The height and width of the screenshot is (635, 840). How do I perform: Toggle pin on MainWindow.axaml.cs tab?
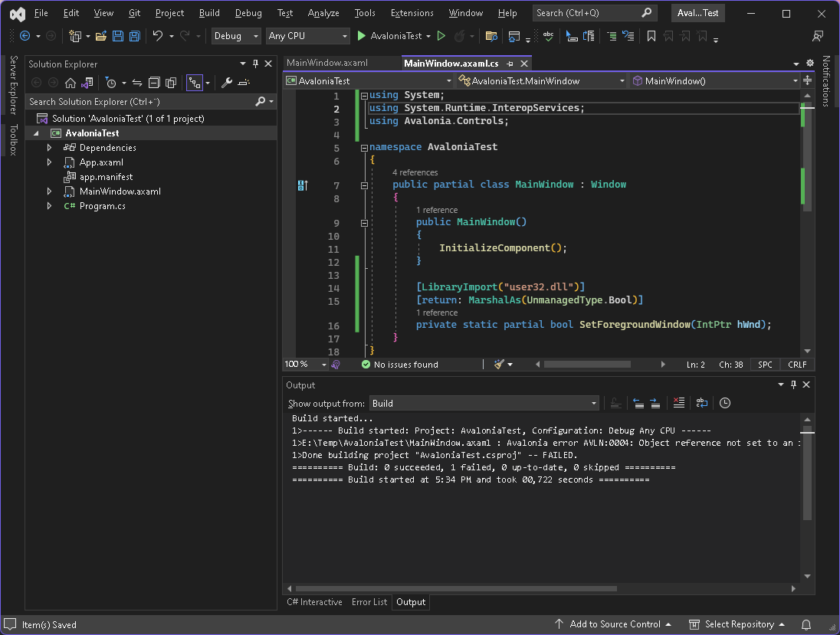(x=510, y=64)
